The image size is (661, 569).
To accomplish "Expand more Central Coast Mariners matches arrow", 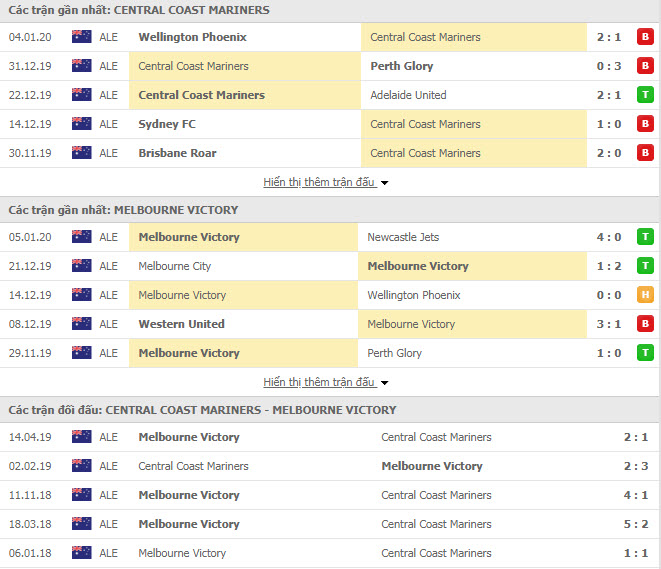I will click(384, 183).
